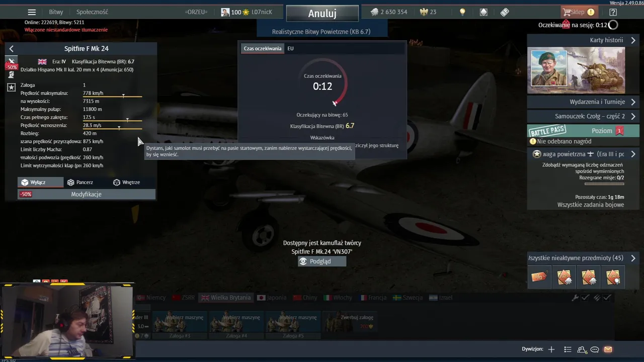Click the waiting time 0:12 circular timer
The height and width of the screenshot is (362, 644).
pyautogui.click(x=323, y=82)
